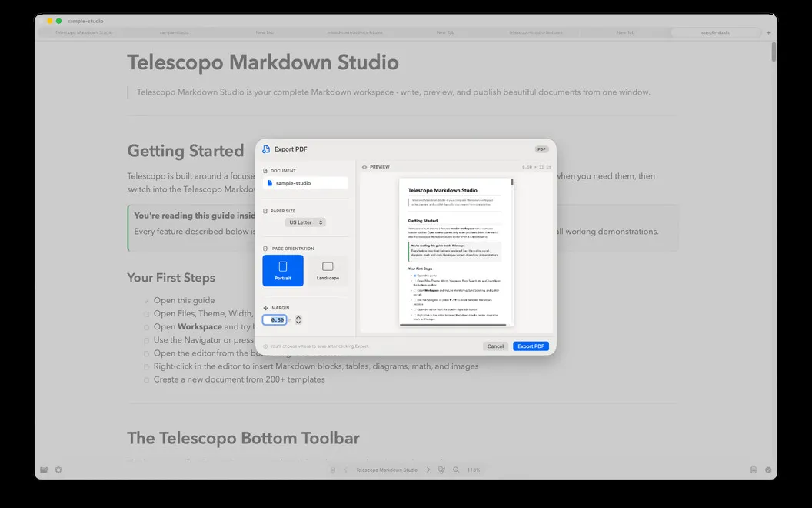Click the margin value field 0.50

275,320
